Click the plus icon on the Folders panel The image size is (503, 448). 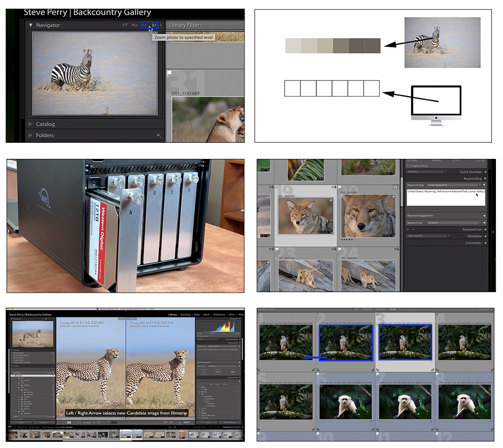(158, 135)
